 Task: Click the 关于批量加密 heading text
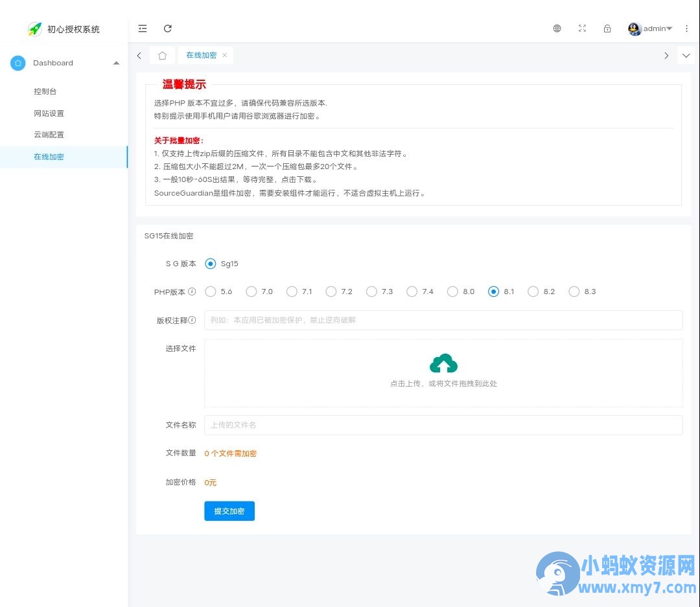(179, 141)
